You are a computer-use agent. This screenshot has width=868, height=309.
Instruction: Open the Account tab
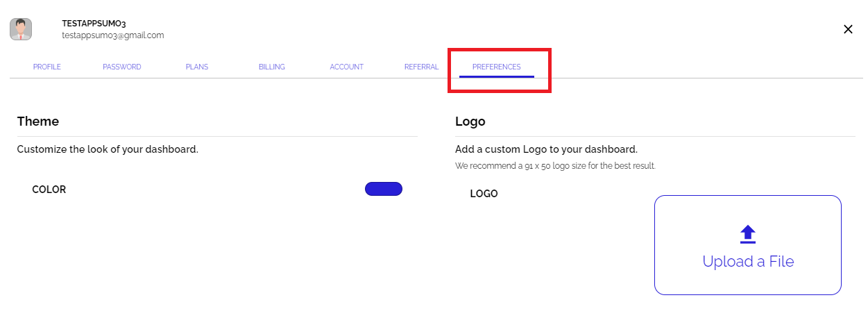coord(347,67)
